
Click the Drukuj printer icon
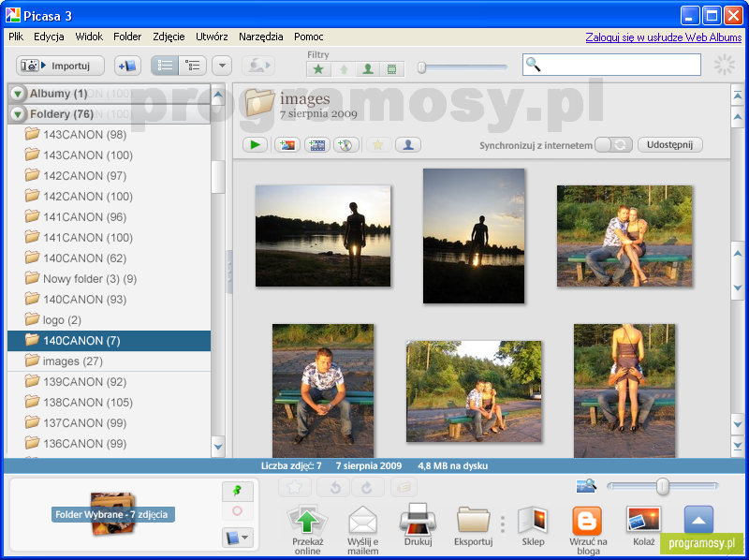[418, 524]
